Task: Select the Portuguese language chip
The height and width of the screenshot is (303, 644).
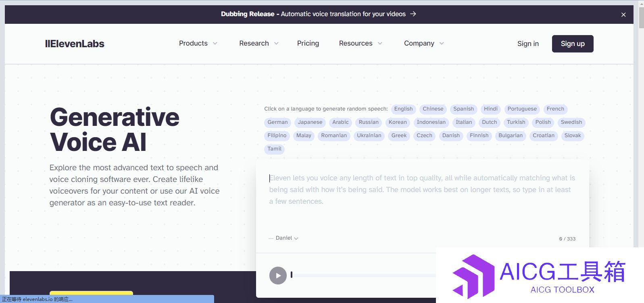Action: [522, 109]
